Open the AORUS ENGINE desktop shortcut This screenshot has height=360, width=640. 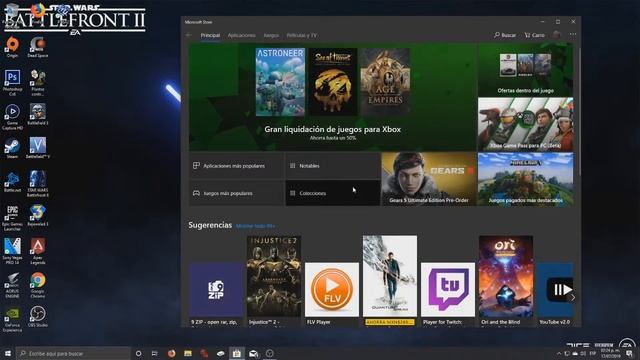12,285
